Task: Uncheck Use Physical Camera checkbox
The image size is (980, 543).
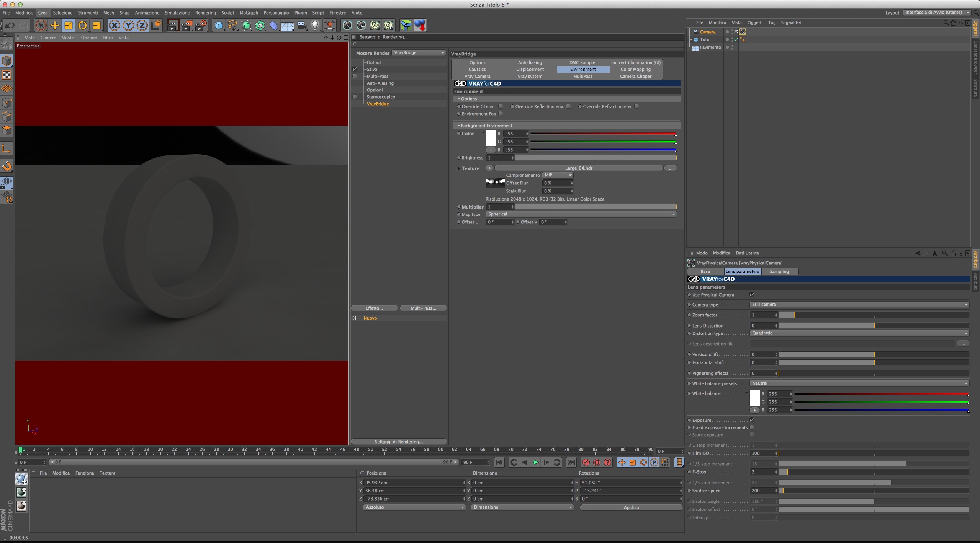Action: click(x=752, y=295)
